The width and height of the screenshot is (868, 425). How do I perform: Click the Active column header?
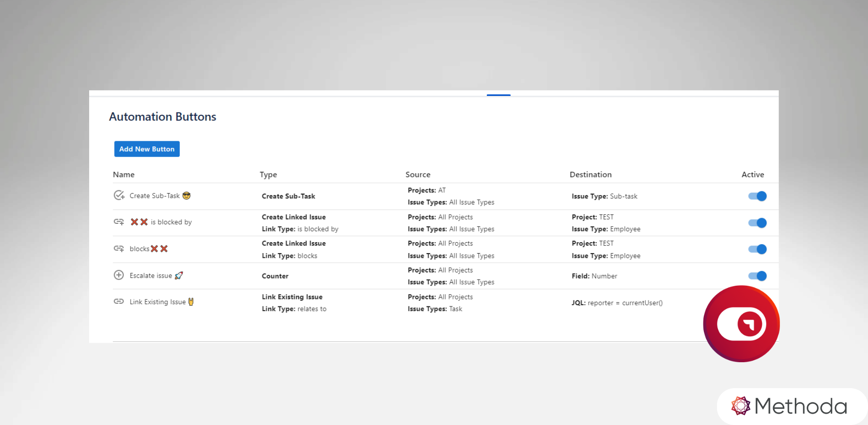(x=753, y=174)
